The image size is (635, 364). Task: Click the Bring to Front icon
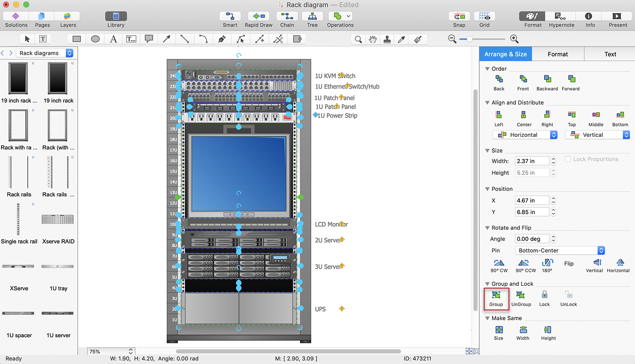pyautogui.click(x=523, y=79)
